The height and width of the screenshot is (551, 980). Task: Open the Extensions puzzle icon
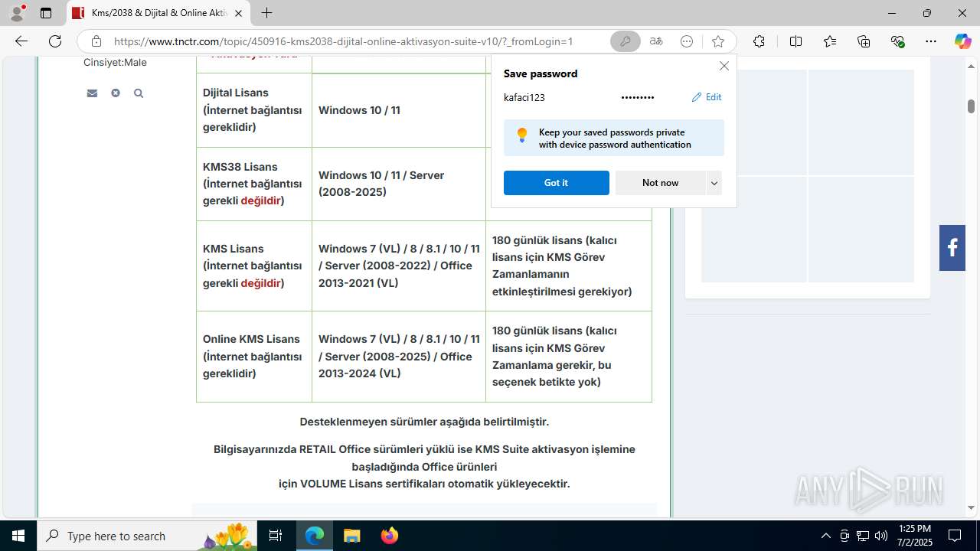click(x=759, y=41)
